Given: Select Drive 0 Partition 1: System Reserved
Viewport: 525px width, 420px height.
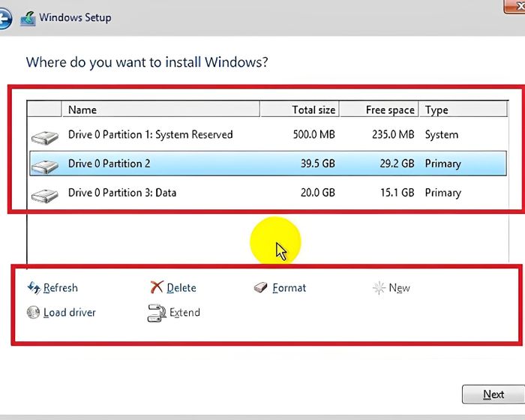Looking at the screenshot, I should click(268, 135).
